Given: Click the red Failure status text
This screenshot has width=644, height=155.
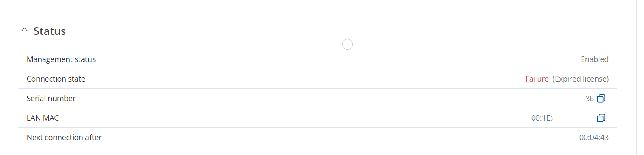Looking at the screenshot, I should coord(537,79).
